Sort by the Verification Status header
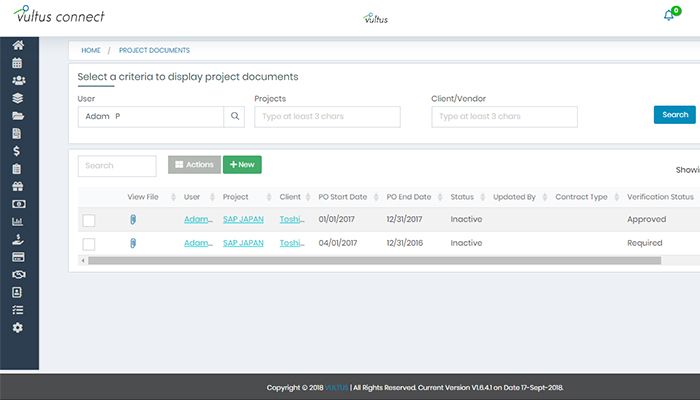Image resolution: width=700 pixels, height=400 pixels. (x=660, y=197)
